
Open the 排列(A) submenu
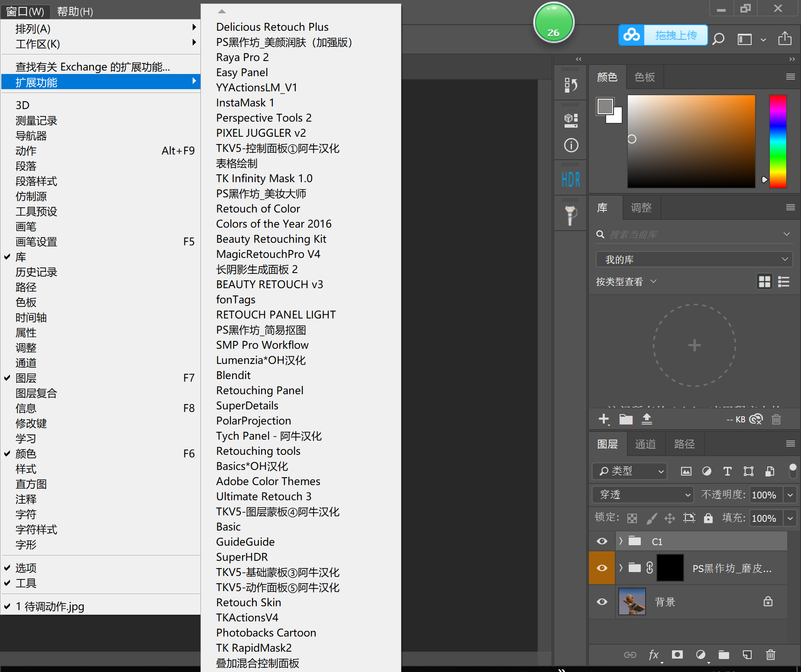[x=100, y=29]
